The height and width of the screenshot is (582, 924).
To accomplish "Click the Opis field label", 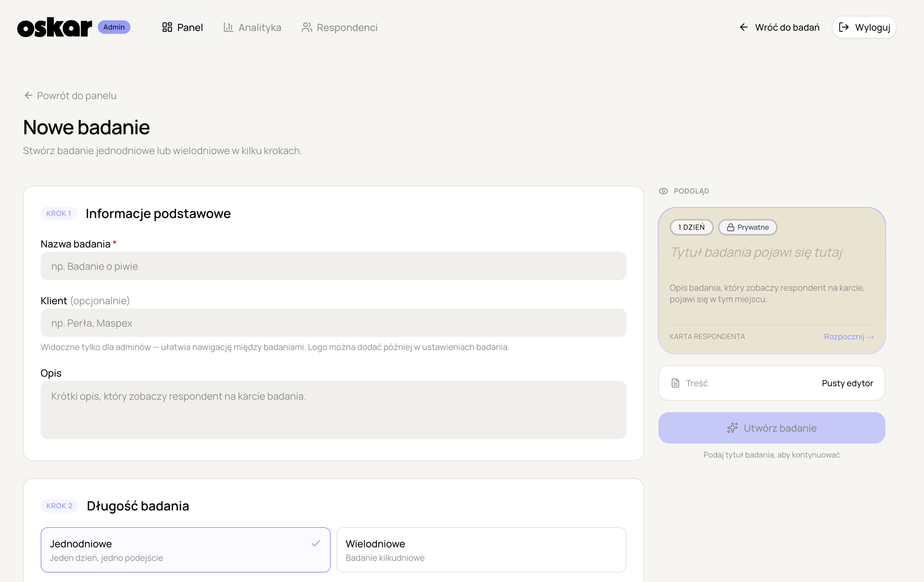I will 51,373.
